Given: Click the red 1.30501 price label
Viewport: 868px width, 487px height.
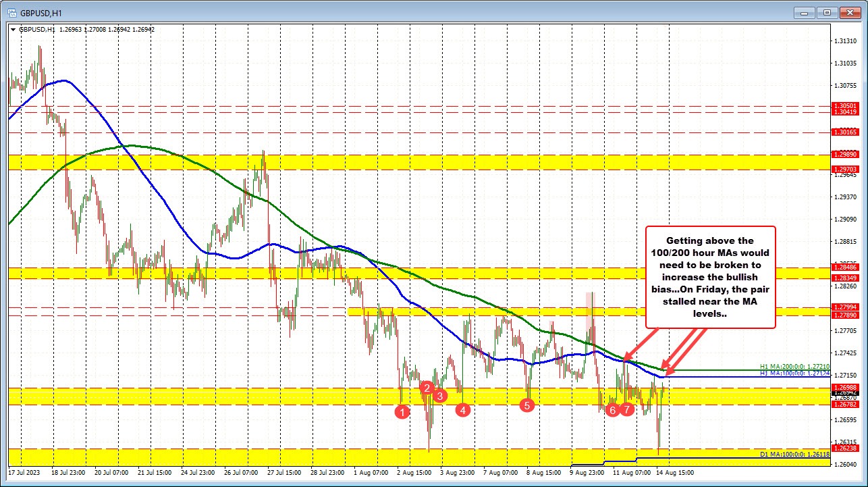Looking at the screenshot, I should click(x=844, y=105).
